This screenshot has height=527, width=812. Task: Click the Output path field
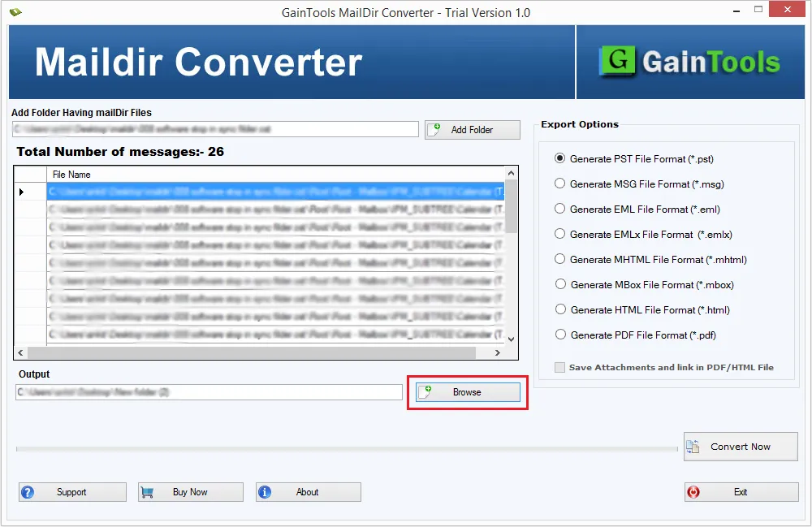click(x=209, y=392)
